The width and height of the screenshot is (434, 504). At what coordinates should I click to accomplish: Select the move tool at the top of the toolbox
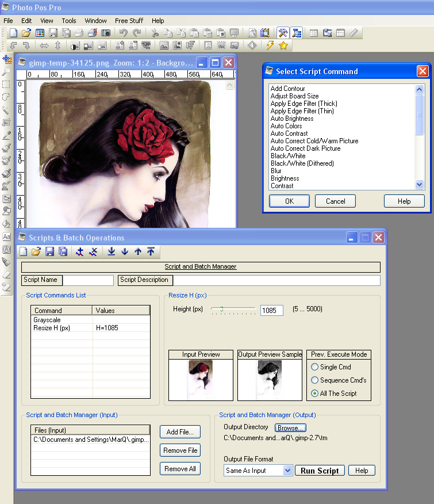6,59
